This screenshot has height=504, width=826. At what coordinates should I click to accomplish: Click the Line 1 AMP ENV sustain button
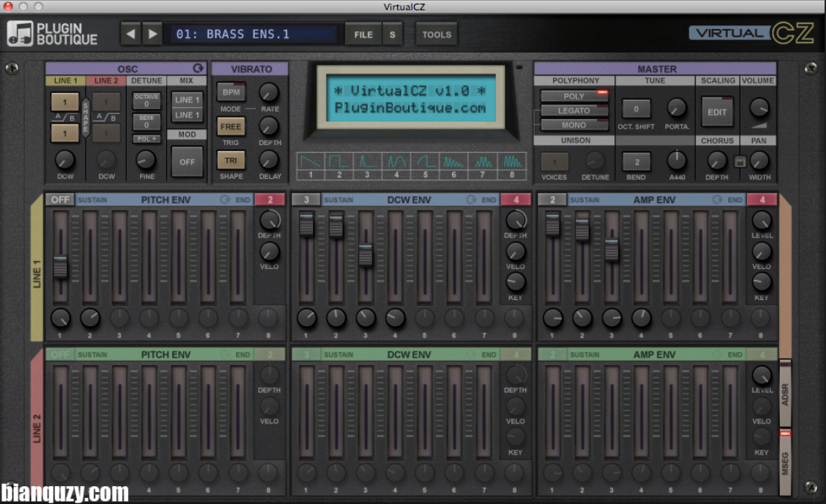click(x=552, y=200)
